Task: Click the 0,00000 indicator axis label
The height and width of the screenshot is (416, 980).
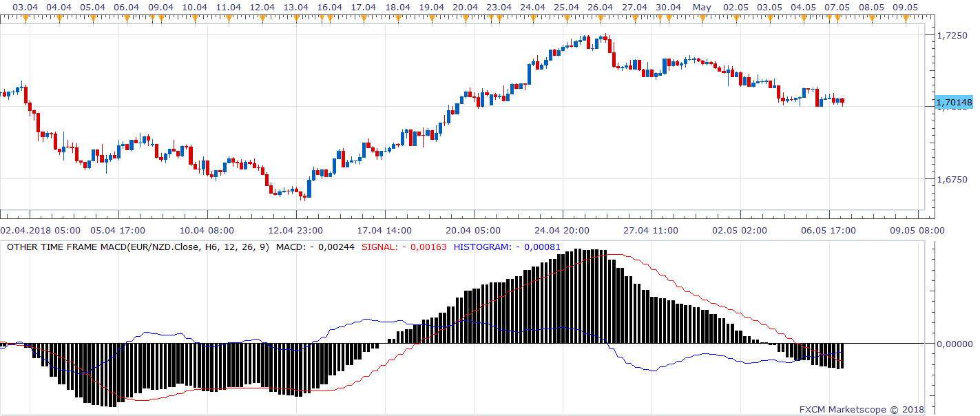Action: coord(954,343)
